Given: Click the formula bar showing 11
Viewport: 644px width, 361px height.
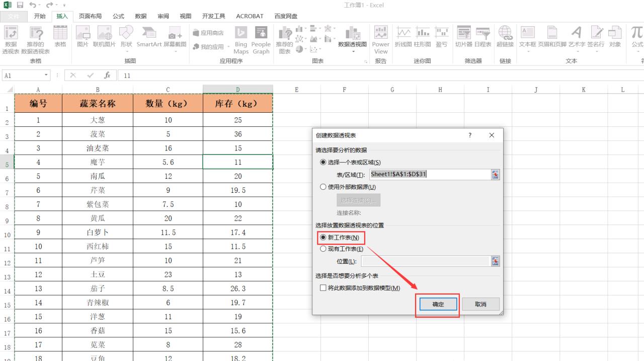Looking at the screenshot, I should (380, 76).
